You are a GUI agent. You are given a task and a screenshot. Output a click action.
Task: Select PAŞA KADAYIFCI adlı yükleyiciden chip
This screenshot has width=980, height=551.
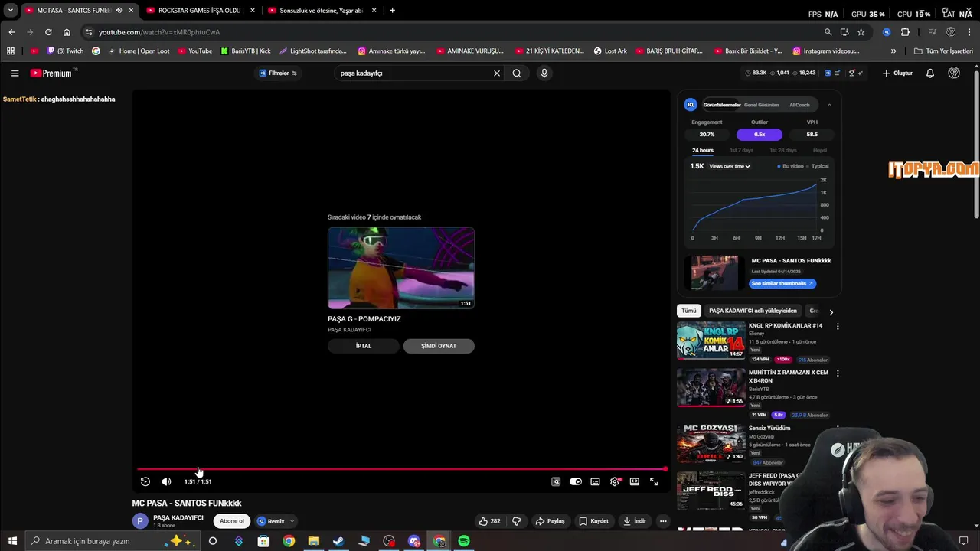click(753, 311)
